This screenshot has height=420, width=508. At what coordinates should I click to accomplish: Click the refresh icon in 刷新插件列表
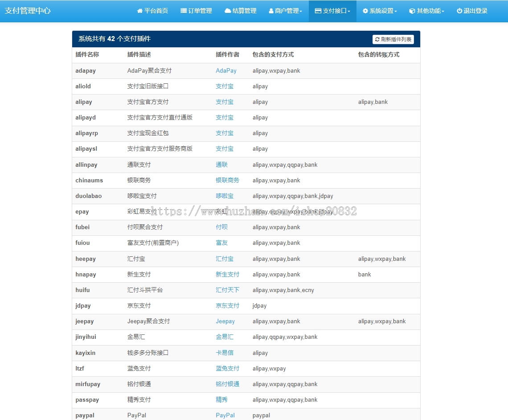(377, 39)
